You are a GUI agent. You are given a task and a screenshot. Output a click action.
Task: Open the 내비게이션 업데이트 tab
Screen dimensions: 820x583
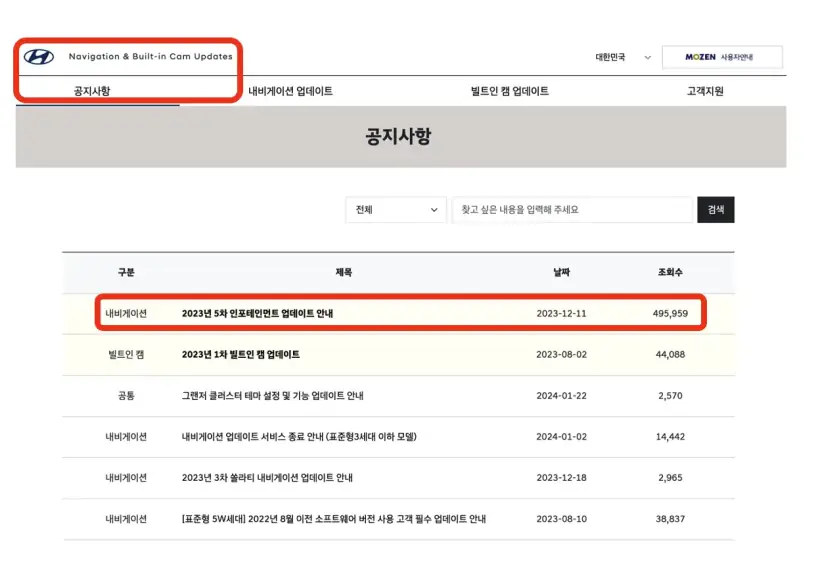pos(291,90)
